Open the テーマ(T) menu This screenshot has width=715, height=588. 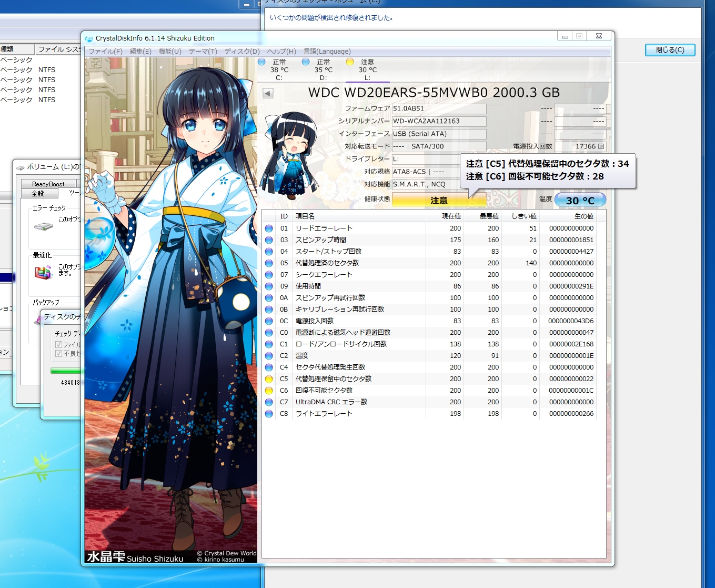coord(203,52)
